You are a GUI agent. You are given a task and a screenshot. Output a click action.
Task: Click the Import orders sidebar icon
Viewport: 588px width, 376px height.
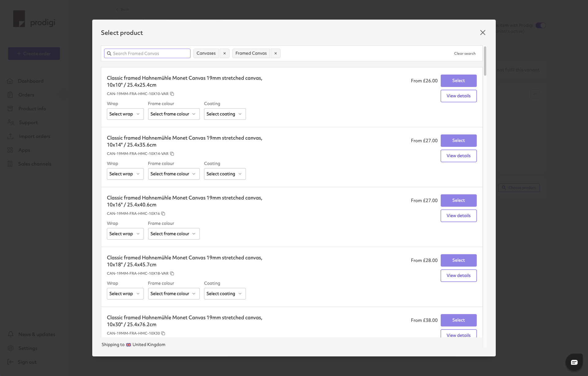click(10, 136)
